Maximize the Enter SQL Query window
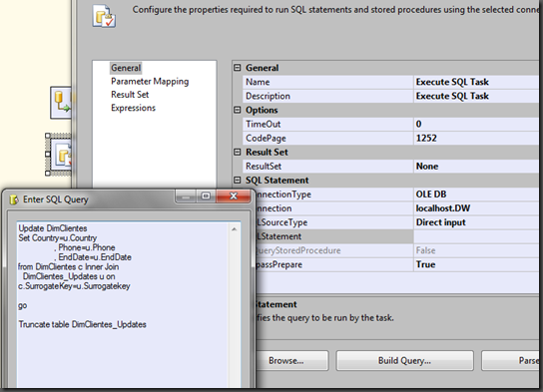Image resolution: width=543 pixels, height=392 pixels. [206, 196]
